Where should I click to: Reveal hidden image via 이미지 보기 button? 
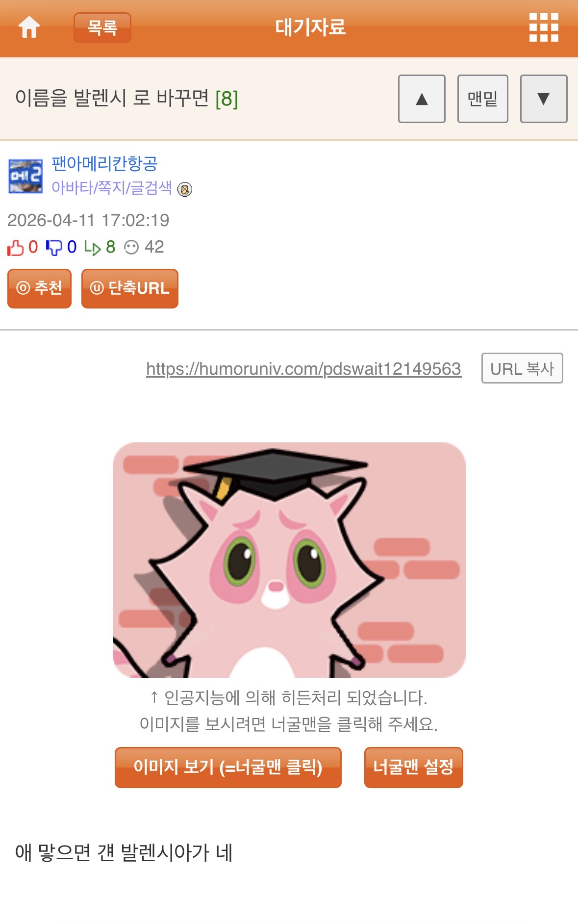(x=228, y=767)
